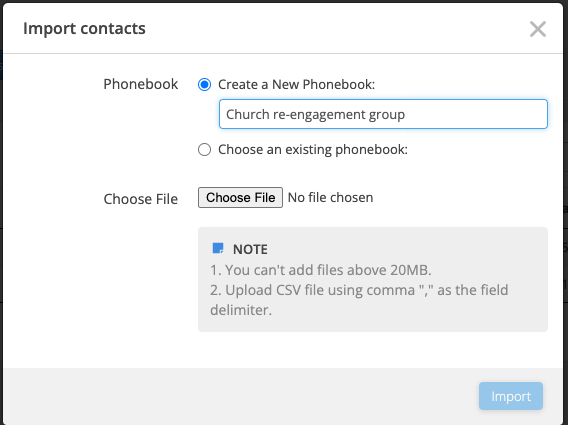The height and width of the screenshot is (425, 568).
Task: Select the Create a New Phonebook radio
Action: (204, 84)
